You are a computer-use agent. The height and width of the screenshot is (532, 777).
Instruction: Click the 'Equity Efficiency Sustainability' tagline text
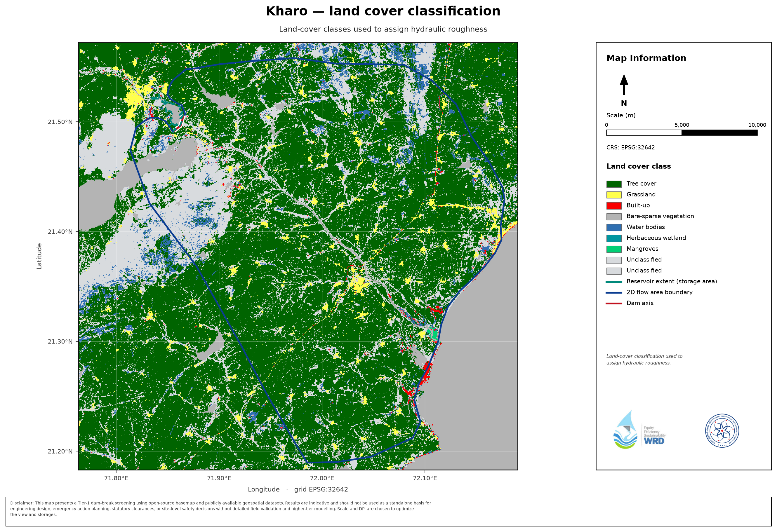(x=655, y=432)
